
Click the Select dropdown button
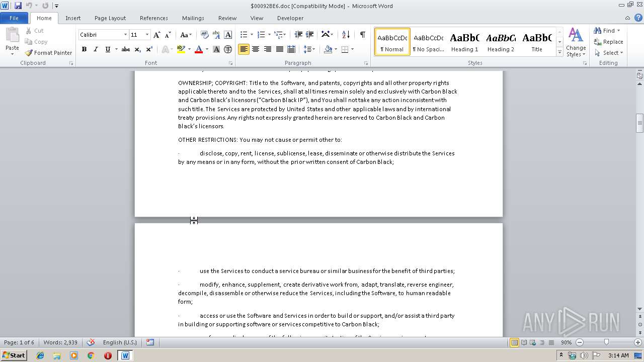pyautogui.click(x=608, y=53)
